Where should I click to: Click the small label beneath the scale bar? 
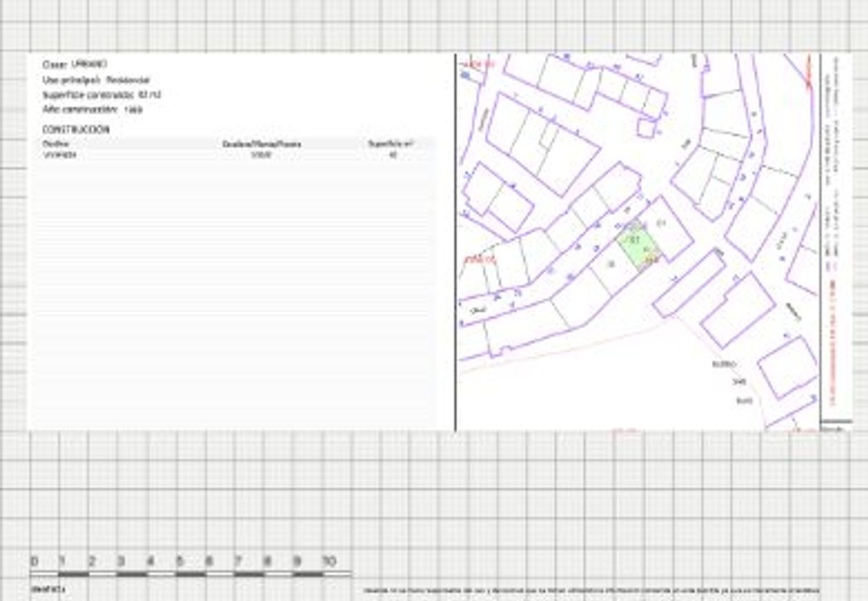[48, 589]
